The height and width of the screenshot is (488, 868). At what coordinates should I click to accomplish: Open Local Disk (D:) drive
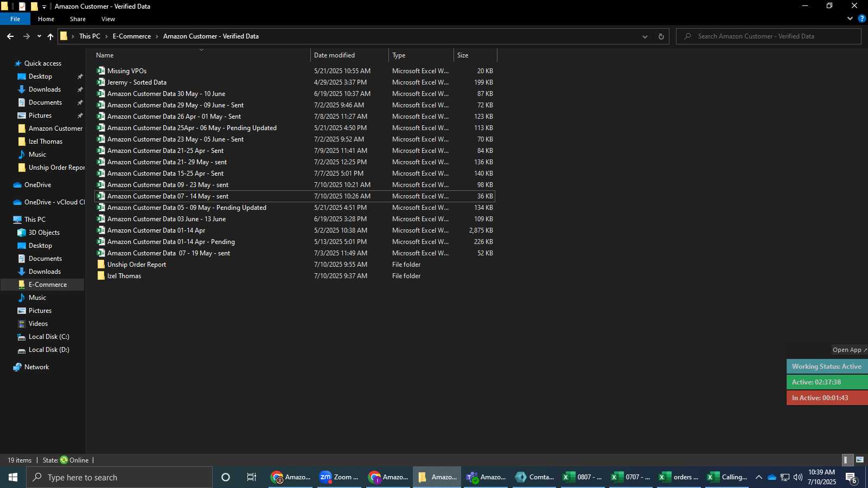49,350
